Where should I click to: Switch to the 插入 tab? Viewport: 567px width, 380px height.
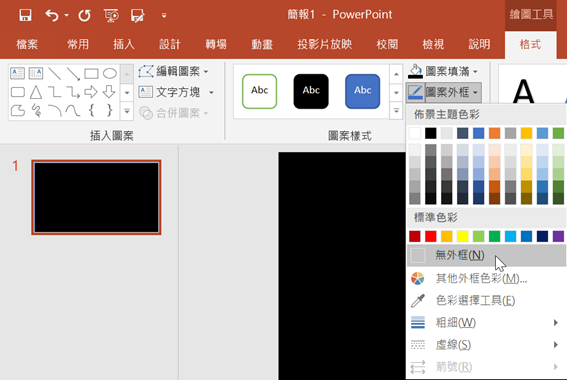[124, 44]
